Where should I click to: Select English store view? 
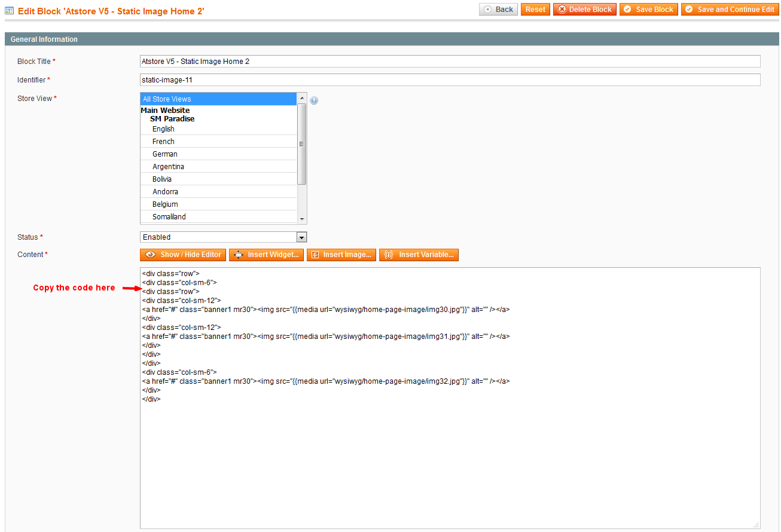point(218,129)
